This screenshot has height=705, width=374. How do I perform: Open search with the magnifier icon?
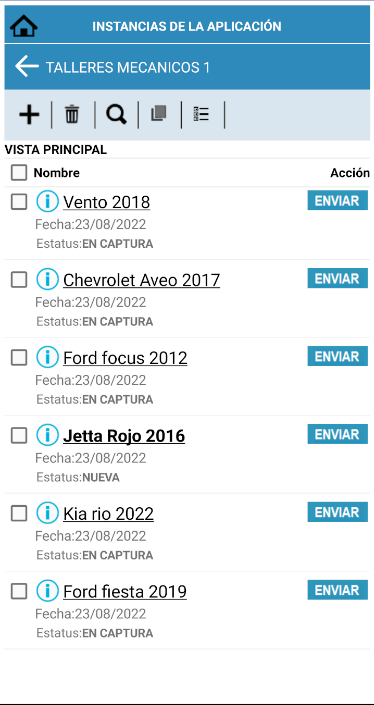tap(116, 115)
